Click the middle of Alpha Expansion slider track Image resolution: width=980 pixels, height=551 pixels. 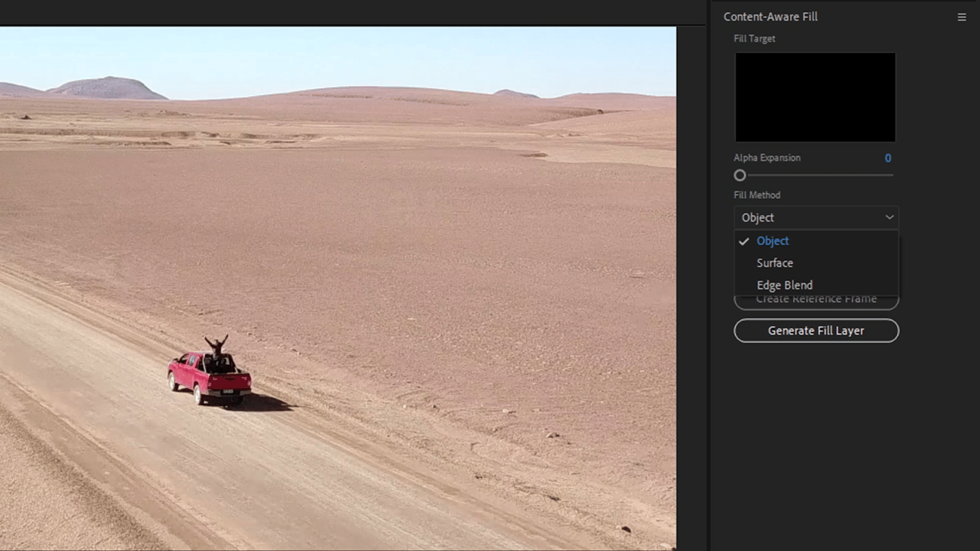(x=816, y=176)
